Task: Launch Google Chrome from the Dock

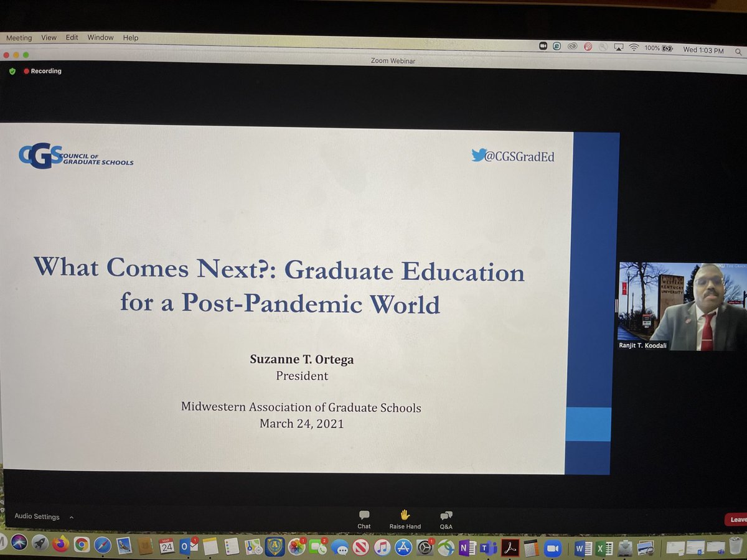Action: tap(82, 545)
